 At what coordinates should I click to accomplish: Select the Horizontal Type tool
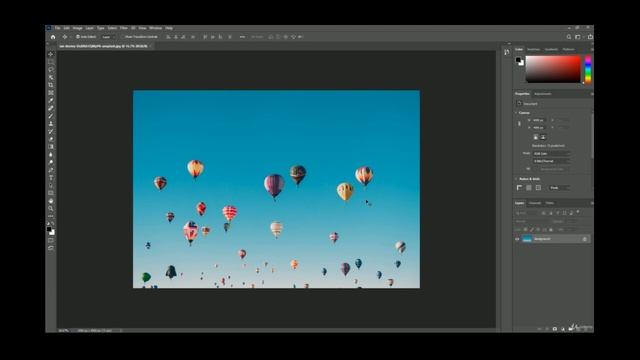[x=51, y=178]
